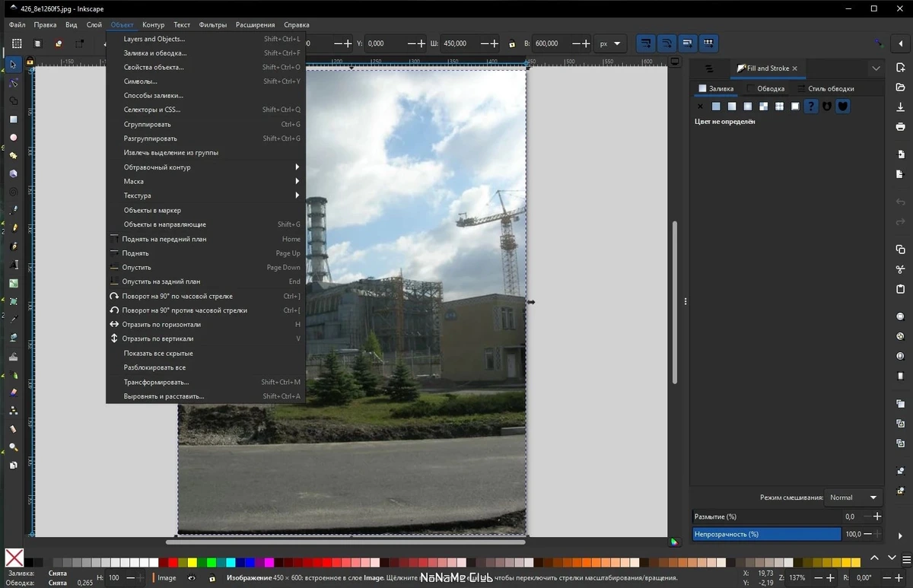
Task: Toggle move gradients with objects
Action: pyautogui.click(x=688, y=43)
